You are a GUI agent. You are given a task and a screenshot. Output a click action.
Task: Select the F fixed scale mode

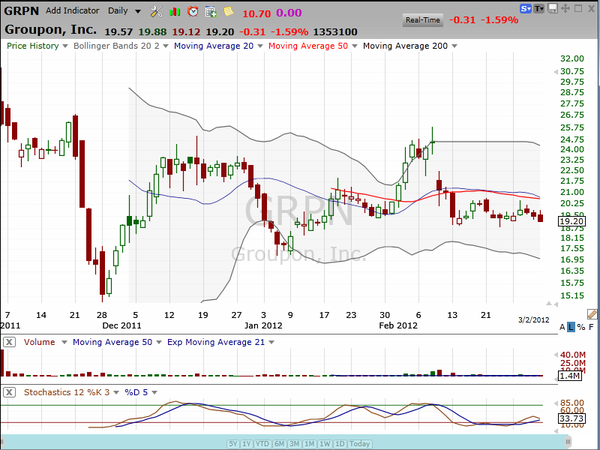pyautogui.click(x=591, y=327)
